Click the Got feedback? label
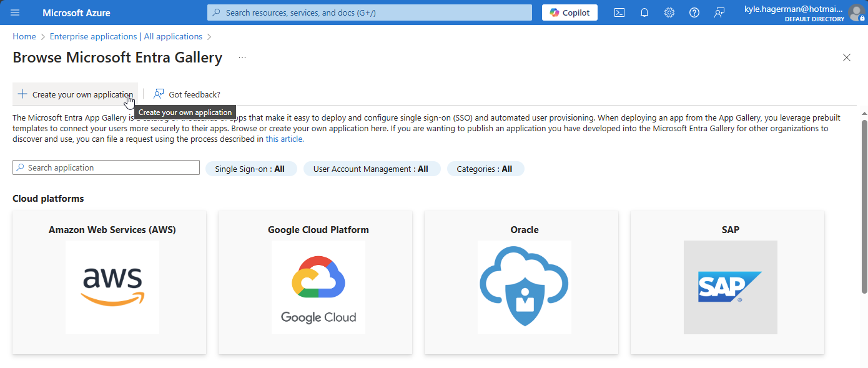This screenshot has height=368, width=868. (194, 94)
